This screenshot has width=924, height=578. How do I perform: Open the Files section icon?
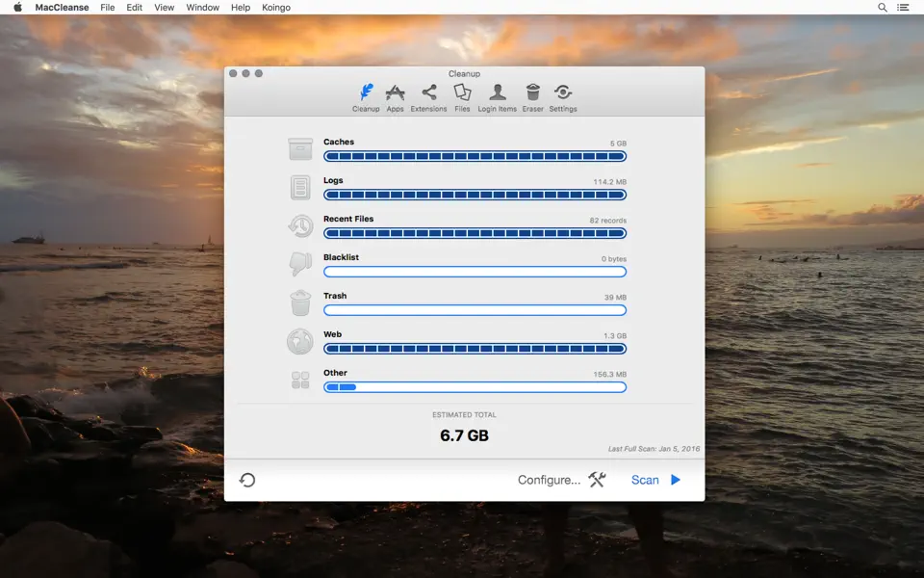click(x=462, y=93)
